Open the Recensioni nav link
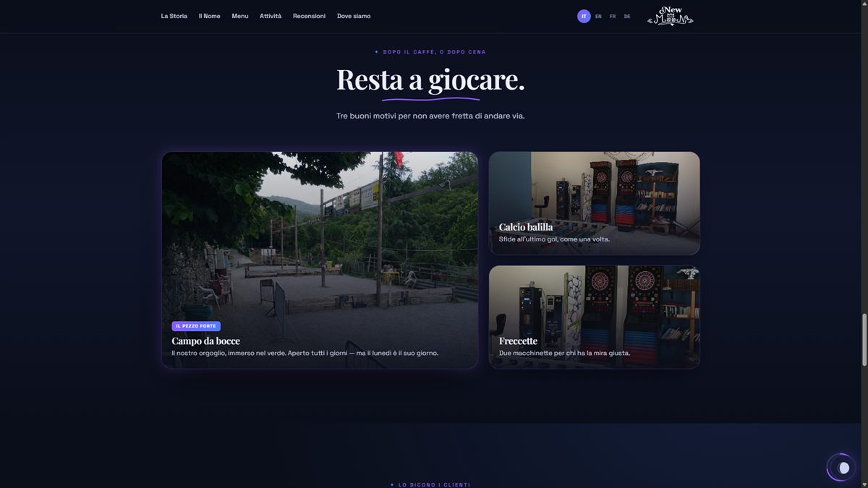This screenshot has height=488, width=868. tap(309, 16)
